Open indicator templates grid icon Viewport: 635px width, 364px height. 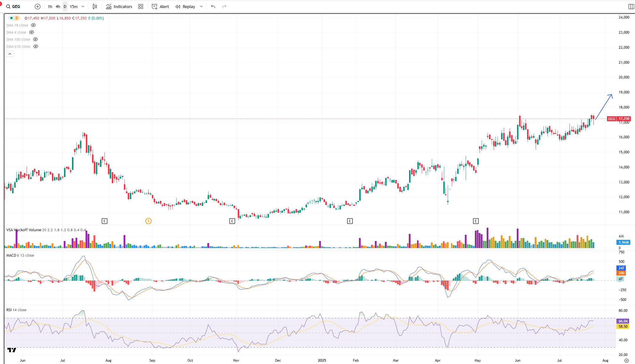(x=141, y=6)
